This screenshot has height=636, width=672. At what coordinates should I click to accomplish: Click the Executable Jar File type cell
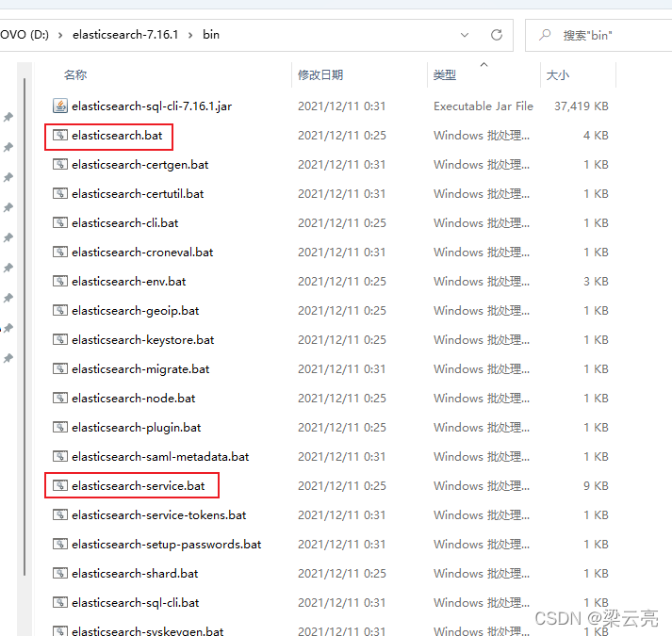[x=484, y=106]
